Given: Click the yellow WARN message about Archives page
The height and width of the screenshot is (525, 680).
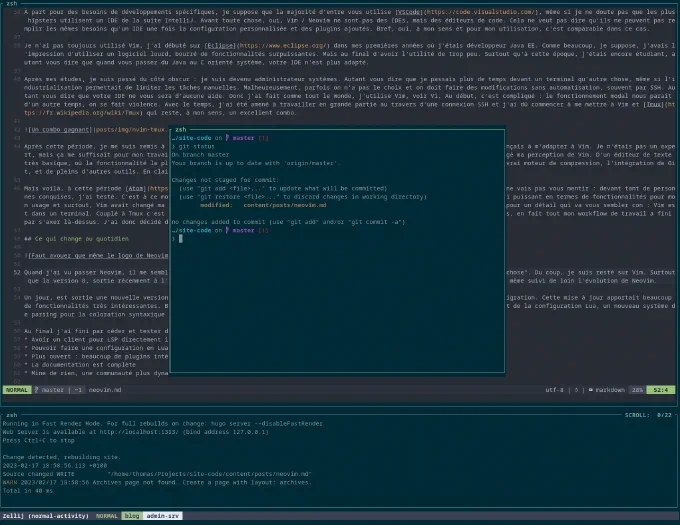Looking at the screenshot, I should coord(157,482).
